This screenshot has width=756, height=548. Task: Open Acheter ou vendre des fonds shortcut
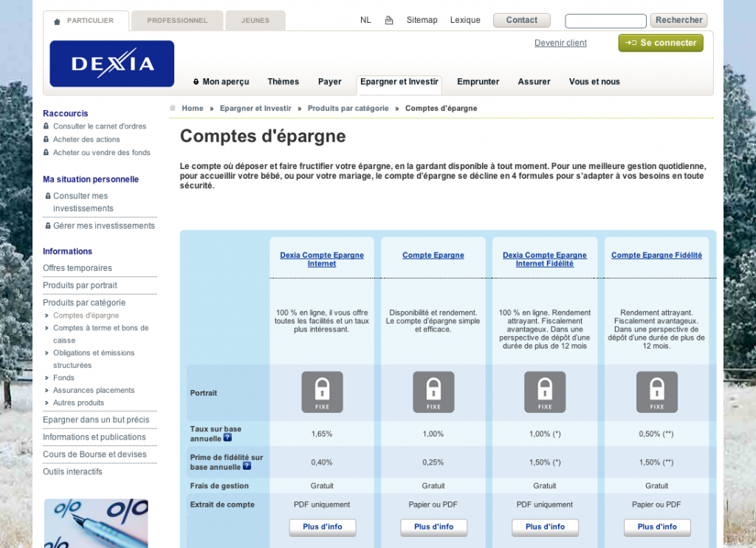(x=101, y=152)
